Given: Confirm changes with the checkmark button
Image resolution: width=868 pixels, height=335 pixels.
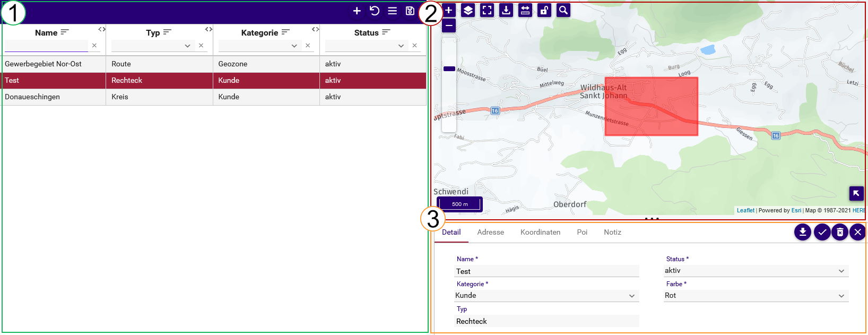Looking at the screenshot, I should point(822,232).
